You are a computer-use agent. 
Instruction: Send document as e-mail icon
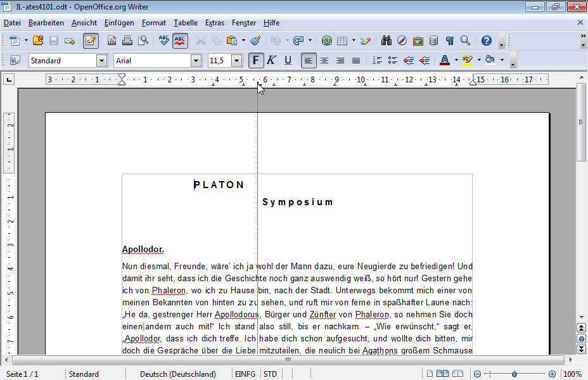[x=70, y=41]
